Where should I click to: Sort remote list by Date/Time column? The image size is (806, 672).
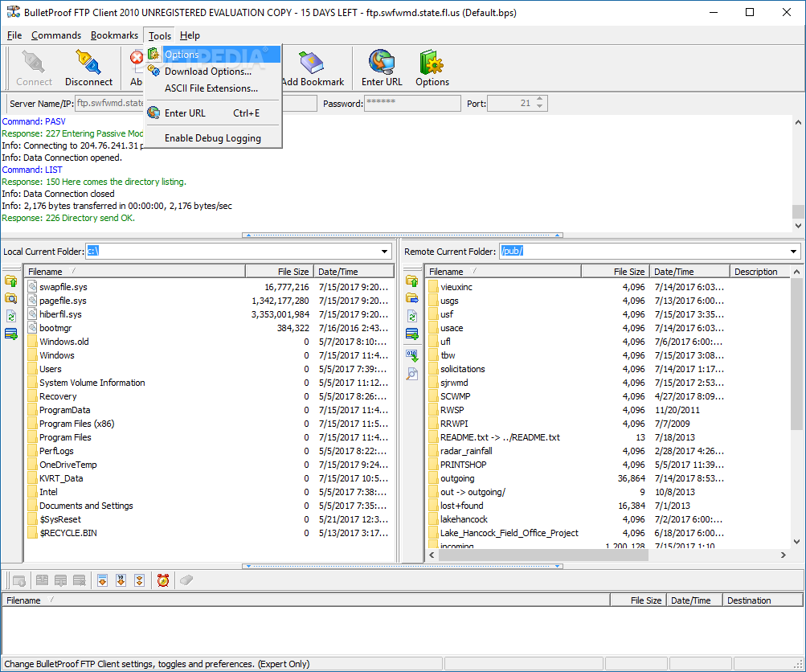689,272
